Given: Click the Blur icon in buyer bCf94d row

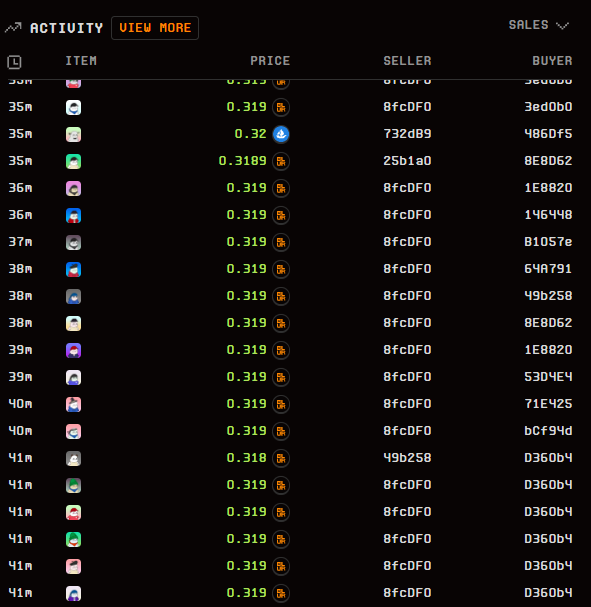Looking at the screenshot, I should 281,431.
